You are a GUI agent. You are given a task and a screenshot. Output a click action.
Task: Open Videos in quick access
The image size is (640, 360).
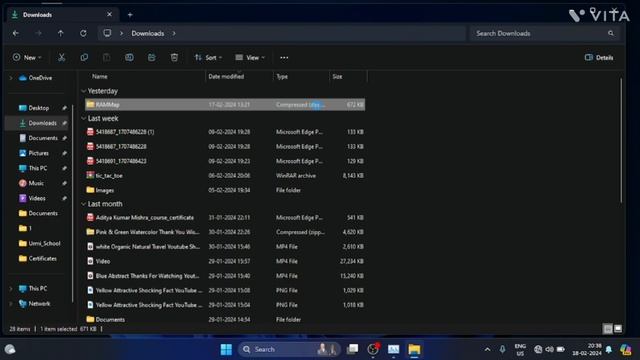coord(37,198)
